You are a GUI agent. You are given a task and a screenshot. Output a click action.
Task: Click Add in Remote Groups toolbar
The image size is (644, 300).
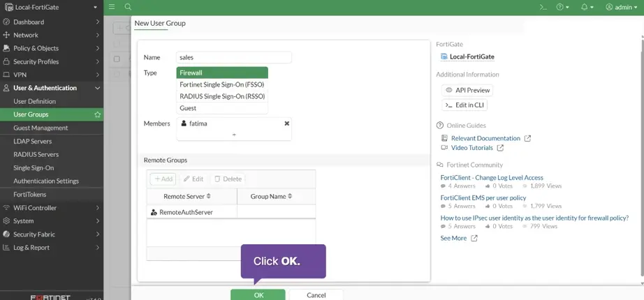click(x=163, y=179)
